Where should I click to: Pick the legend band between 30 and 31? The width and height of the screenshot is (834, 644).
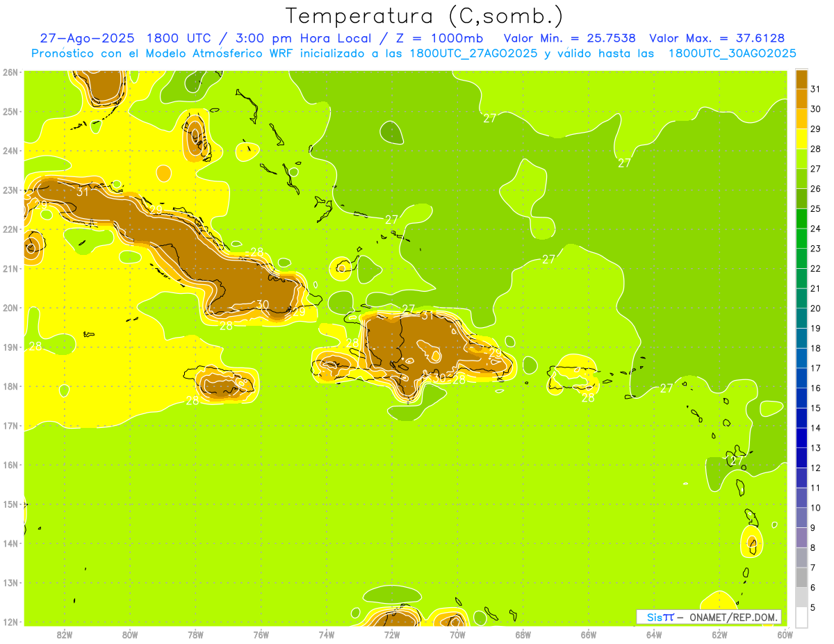[801, 99]
